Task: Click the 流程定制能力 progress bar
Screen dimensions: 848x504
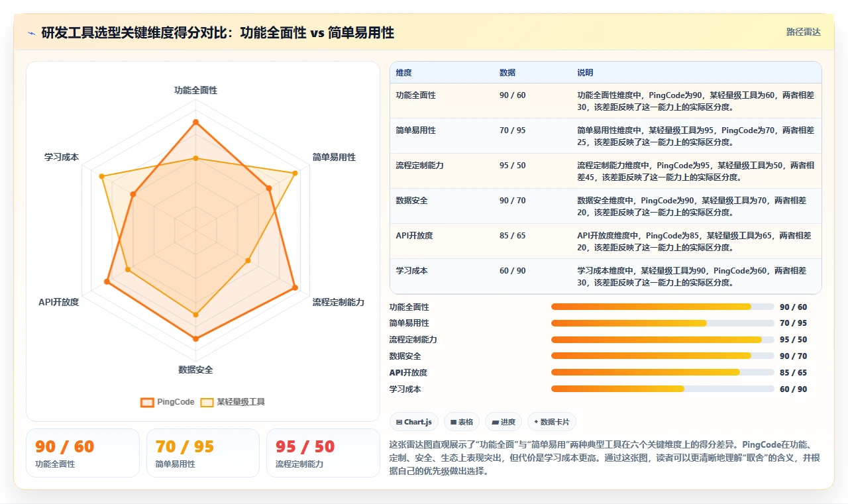Action: [x=662, y=340]
